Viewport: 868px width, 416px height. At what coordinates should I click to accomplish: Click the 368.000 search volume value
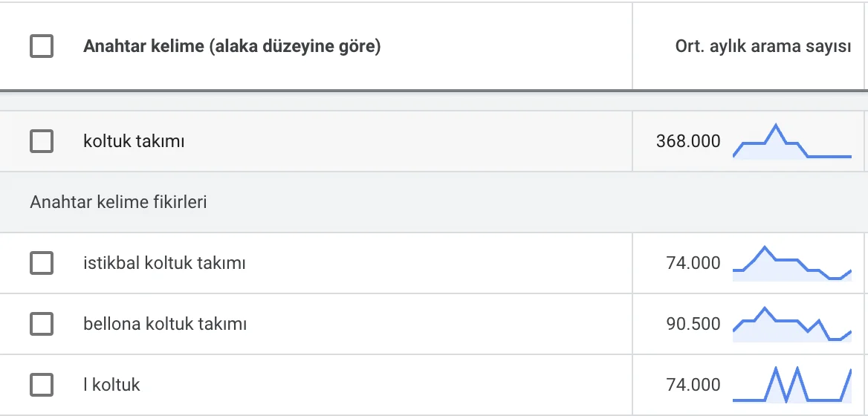tap(688, 141)
